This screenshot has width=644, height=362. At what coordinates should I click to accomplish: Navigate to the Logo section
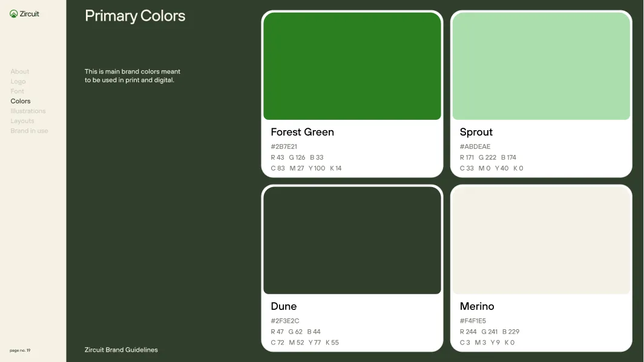pyautogui.click(x=18, y=81)
